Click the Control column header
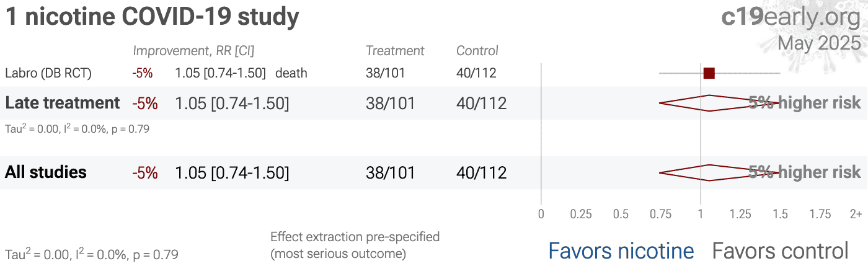 [x=477, y=51]
